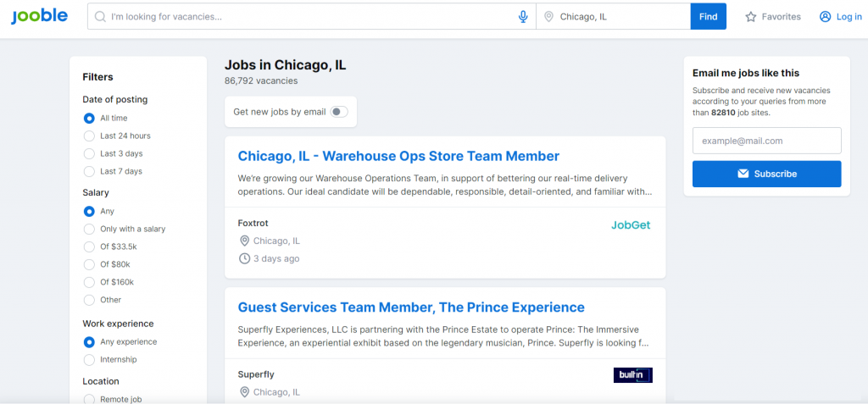Select Other salary option
The width and height of the screenshot is (868, 404).
point(89,300)
